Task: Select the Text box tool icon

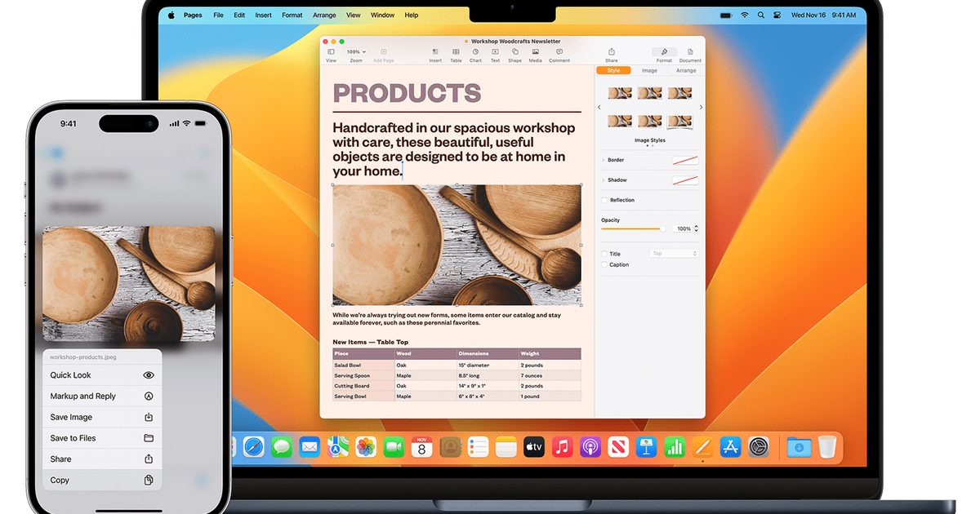Action: pyautogui.click(x=496, y=51)
